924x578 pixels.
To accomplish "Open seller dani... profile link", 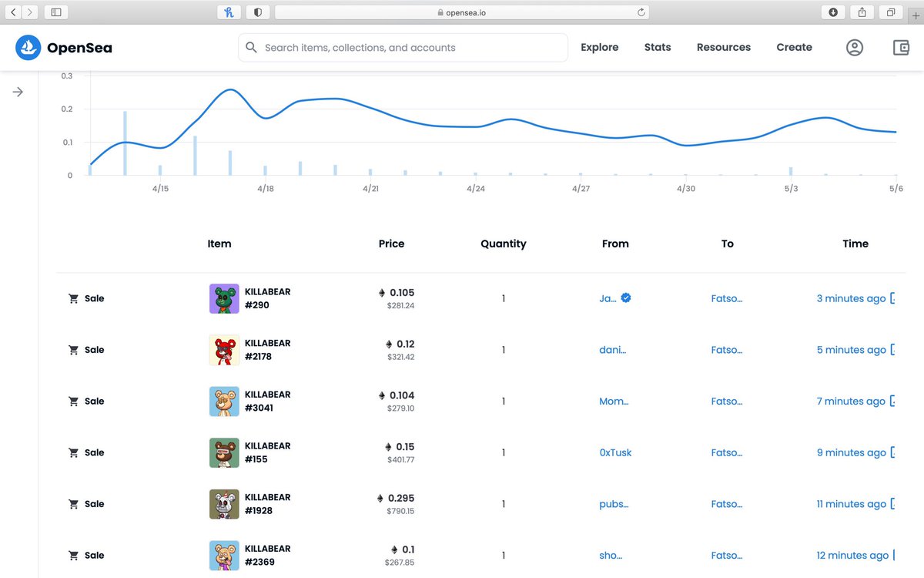I will click(613, 350).
